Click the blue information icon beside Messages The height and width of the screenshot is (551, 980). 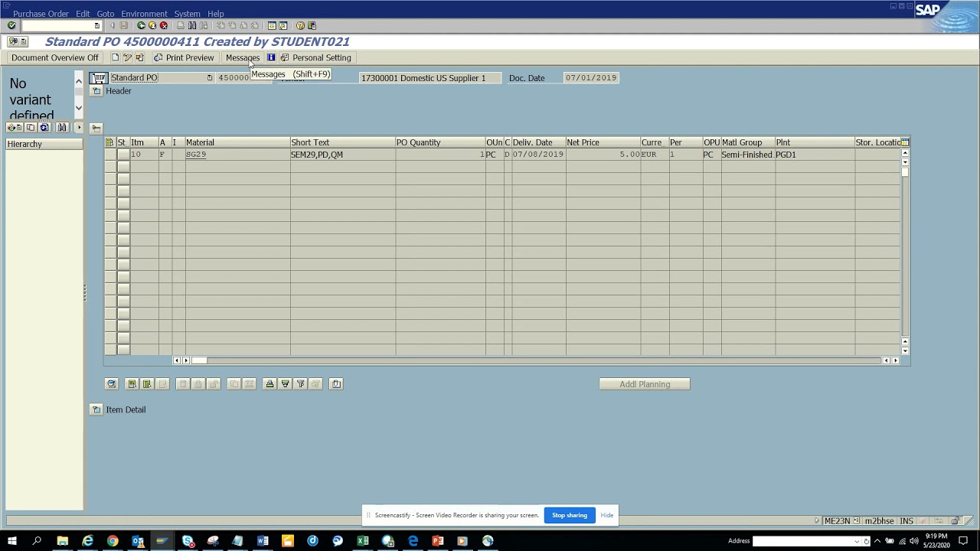tap(271, 57)
